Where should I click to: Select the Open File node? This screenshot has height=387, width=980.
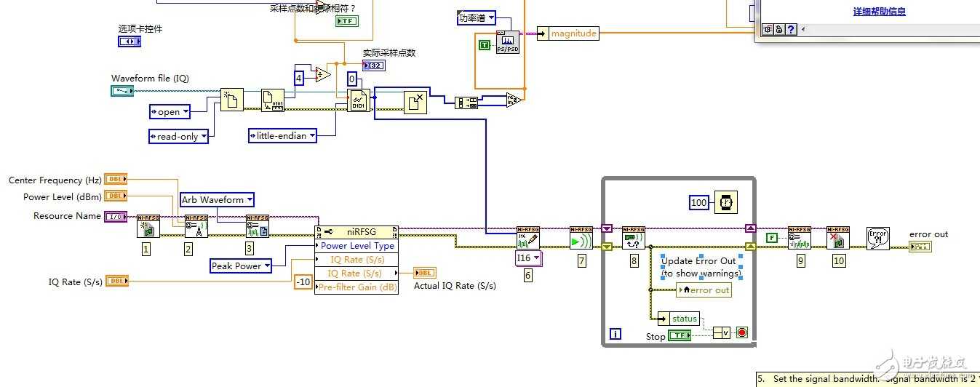click(x=232, y=100)
